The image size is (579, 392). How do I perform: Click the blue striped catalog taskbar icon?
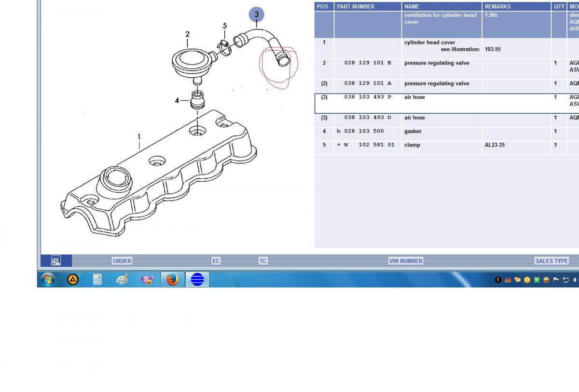coord(197,279)
